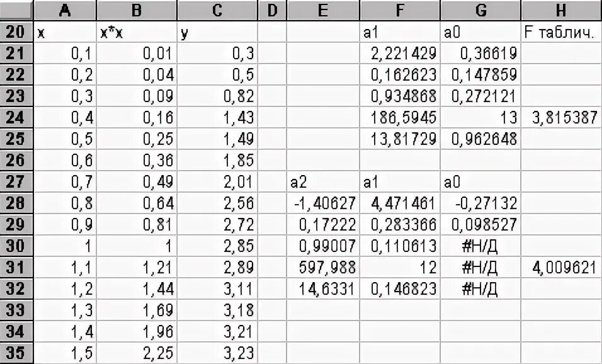Select cell with value 13,81729

point(400,139)
